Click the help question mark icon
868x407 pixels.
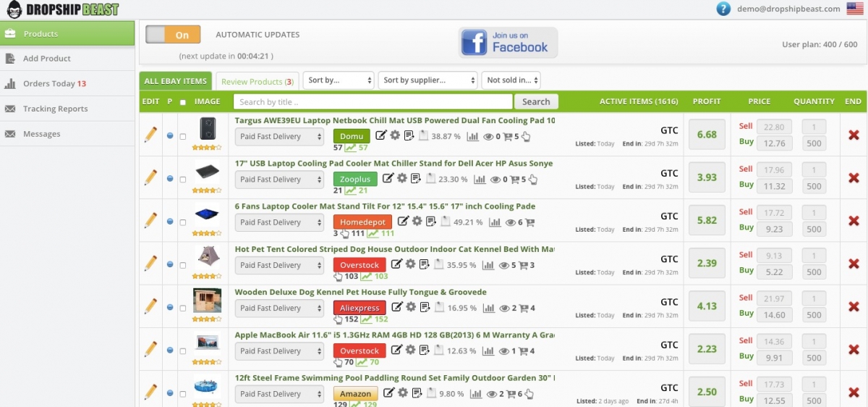723,9
